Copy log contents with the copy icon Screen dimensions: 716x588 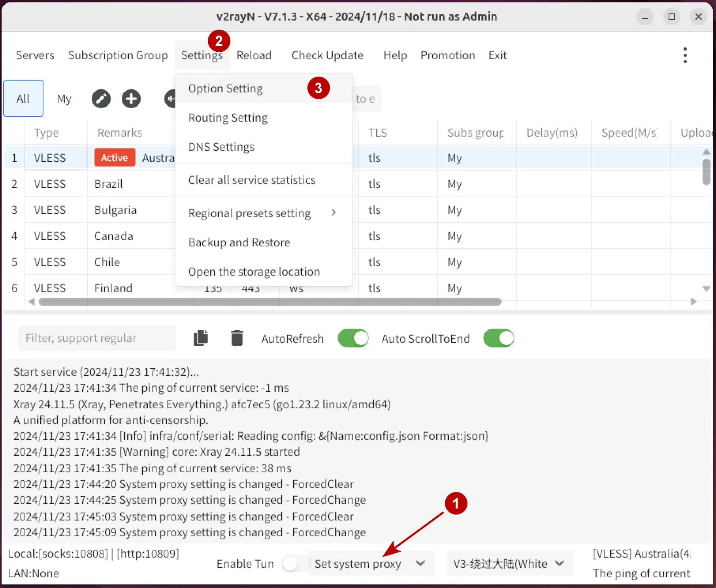201,338
